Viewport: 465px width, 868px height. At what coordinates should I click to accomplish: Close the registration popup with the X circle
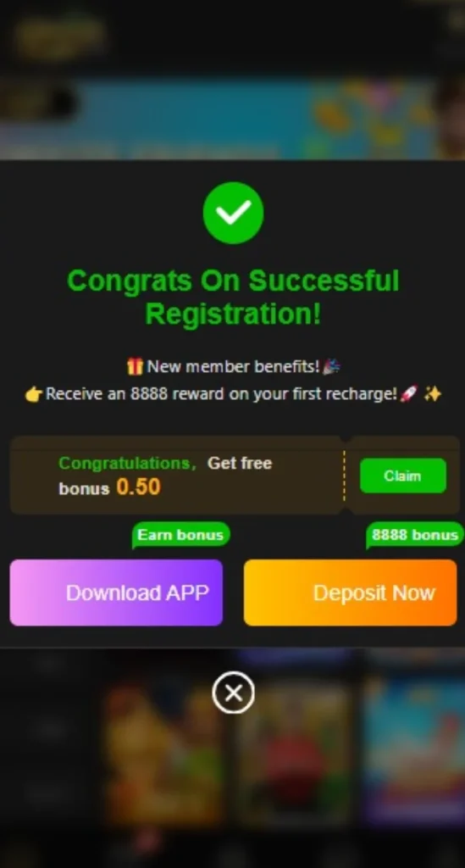(233, 693)
